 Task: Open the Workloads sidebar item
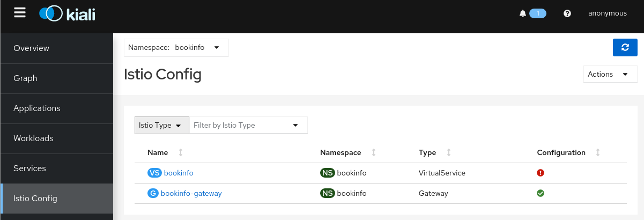coord(33,138)
